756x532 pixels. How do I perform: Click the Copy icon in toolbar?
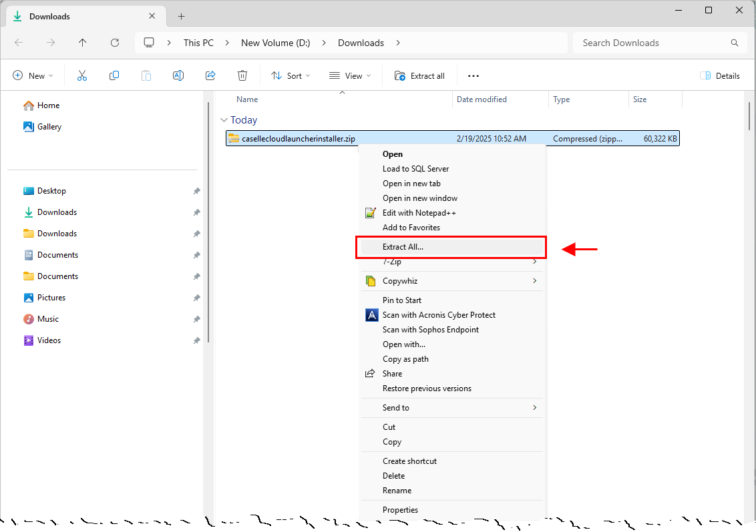tap(114, 76)
